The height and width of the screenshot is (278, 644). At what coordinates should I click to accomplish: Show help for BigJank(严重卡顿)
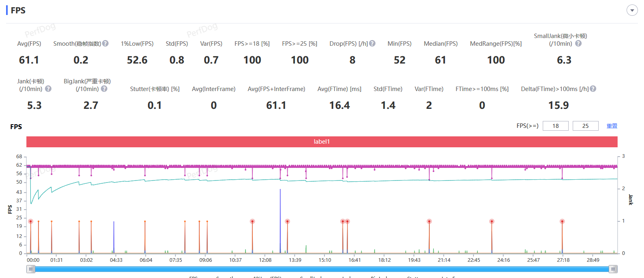click(104, 89)
